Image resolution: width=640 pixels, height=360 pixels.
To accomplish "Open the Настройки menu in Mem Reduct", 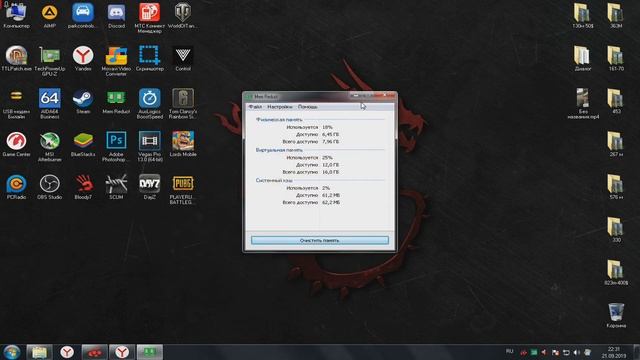I will click(x=280, y=107).
